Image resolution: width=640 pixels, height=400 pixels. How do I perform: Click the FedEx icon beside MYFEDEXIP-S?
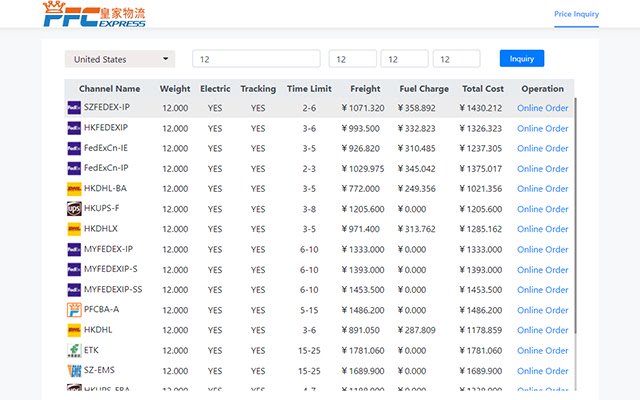pos(74,269)
